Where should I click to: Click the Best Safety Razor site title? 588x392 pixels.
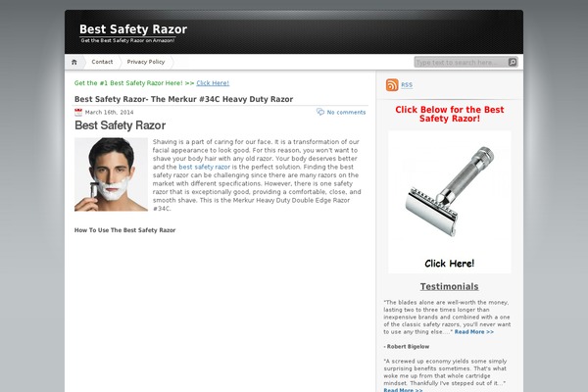coord(133,29)
